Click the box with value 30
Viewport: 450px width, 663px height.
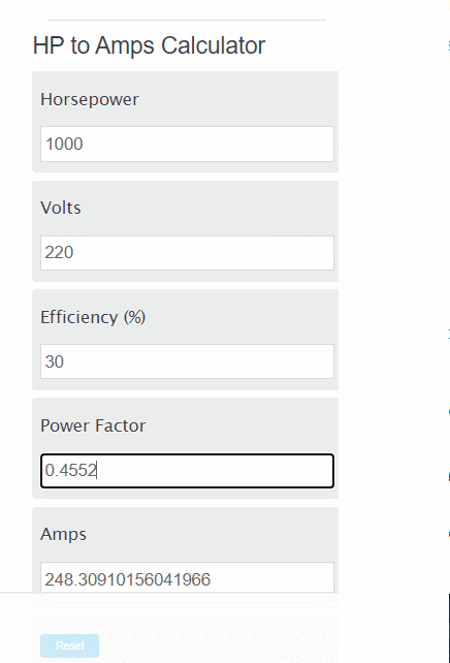point(187,362)
